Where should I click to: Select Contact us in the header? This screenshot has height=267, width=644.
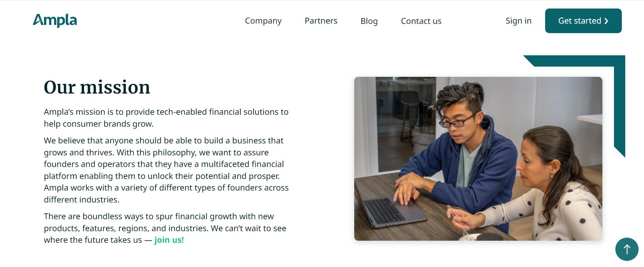click(x=421, y=21)
